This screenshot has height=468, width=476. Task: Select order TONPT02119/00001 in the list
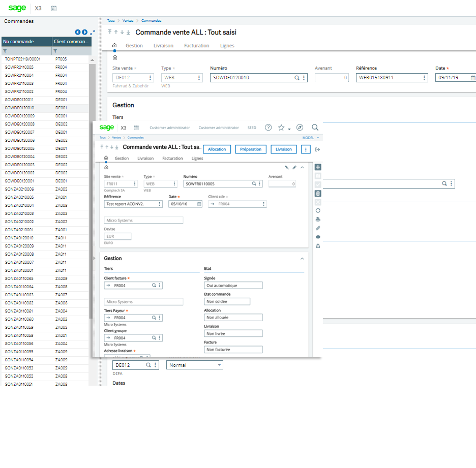coord(45,59)
